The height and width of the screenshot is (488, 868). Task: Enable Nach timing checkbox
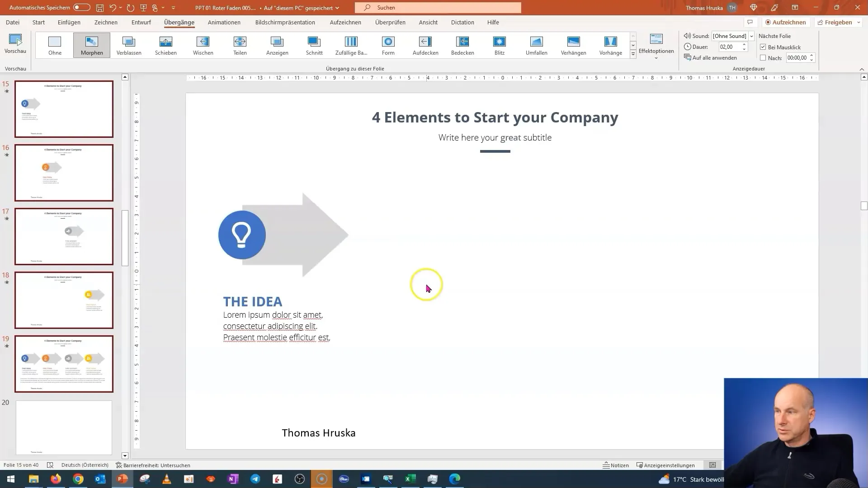[x=764, y=58]
